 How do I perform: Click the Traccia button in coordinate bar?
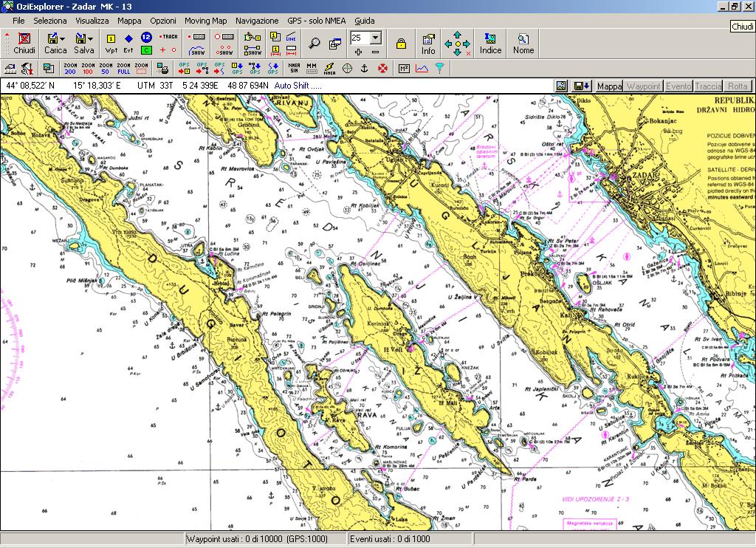click(708, 86)
